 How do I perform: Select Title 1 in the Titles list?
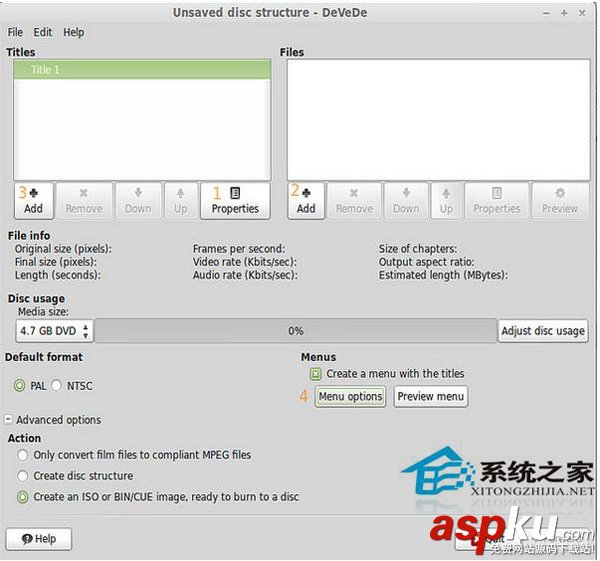pos(142,70)
